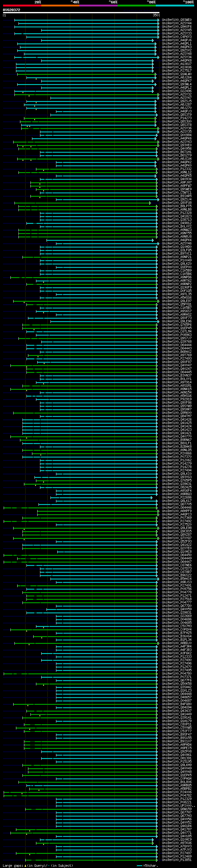Click the white query sequence ruler bar
Viewport: 197px width, 868px height.
[x=81, y=12]
